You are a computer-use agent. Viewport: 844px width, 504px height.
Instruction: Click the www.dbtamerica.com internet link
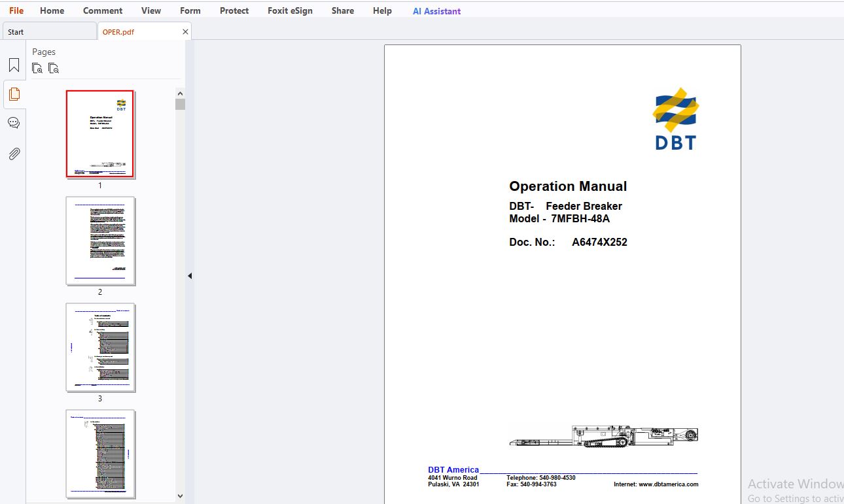(x=668, y=484)
